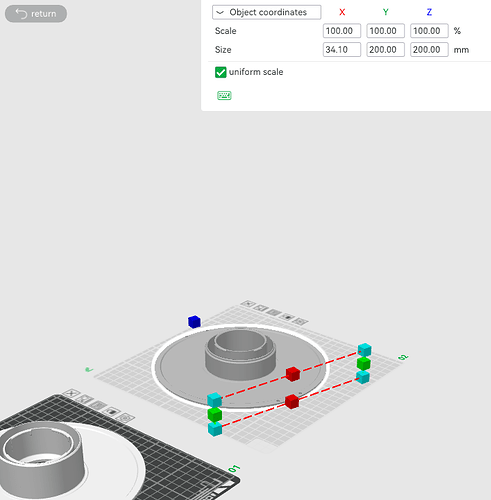Click the Scale X percentage field

342,31
